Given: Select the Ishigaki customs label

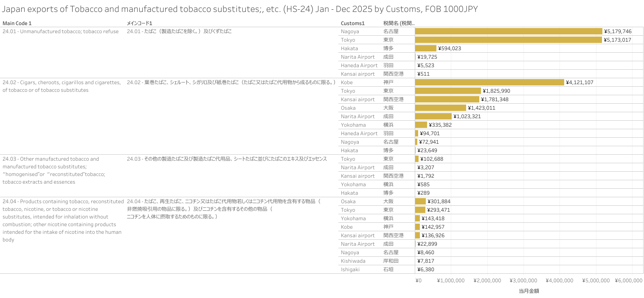Looking at the screenshot, I should pyautogui.click(x=350, y=270).
